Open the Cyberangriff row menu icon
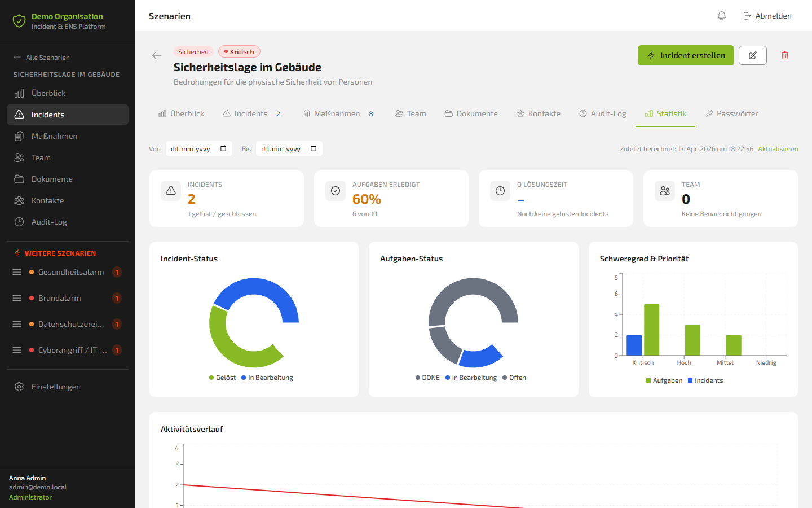The image size is (812, 508). click(x=17, y=350)
